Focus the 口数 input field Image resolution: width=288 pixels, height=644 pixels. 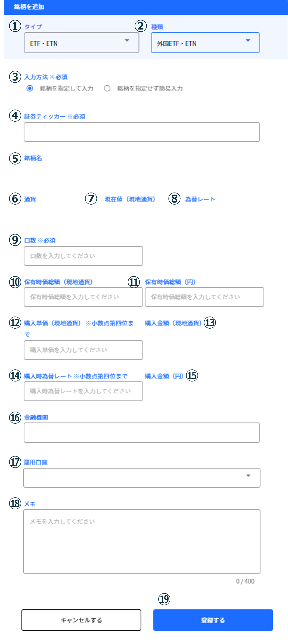tap(83, 256)
